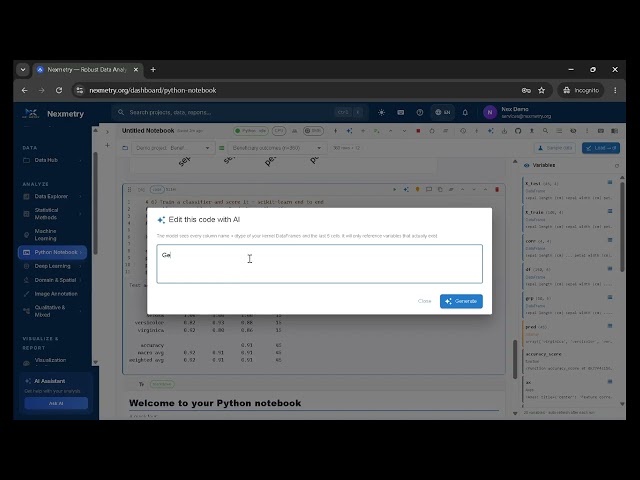Open the history clock icon in the notebook toolbar

[x=463, y=131]
